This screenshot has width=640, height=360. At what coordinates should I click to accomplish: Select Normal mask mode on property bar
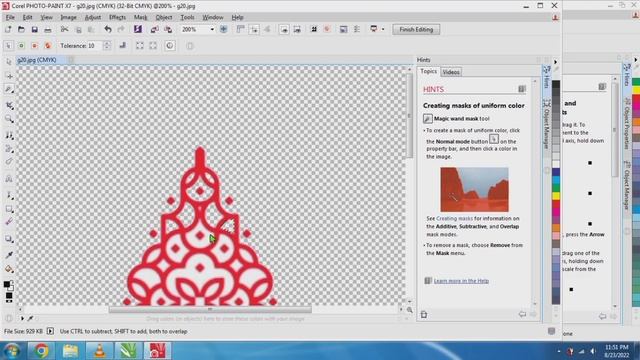[8, 46]
